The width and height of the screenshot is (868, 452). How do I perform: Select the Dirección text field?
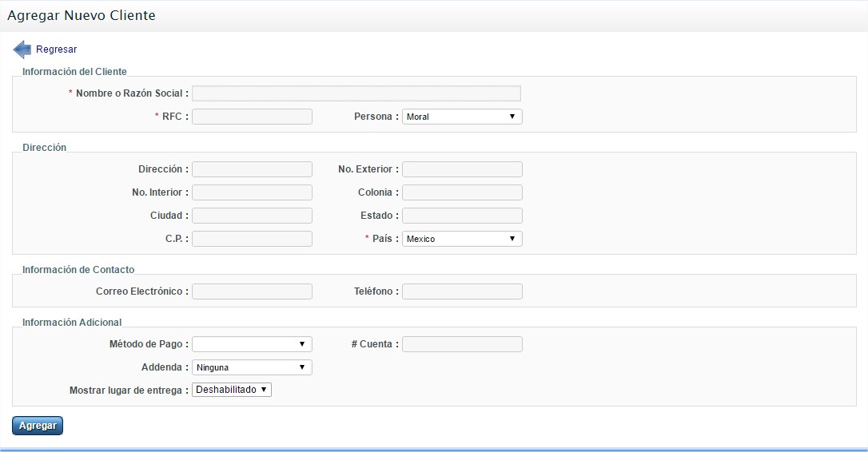252,169
